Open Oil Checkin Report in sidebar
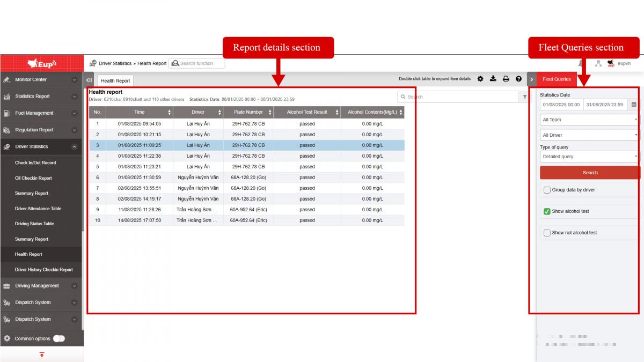The width and height of the screenshot is (644, 362). (33, 178)
